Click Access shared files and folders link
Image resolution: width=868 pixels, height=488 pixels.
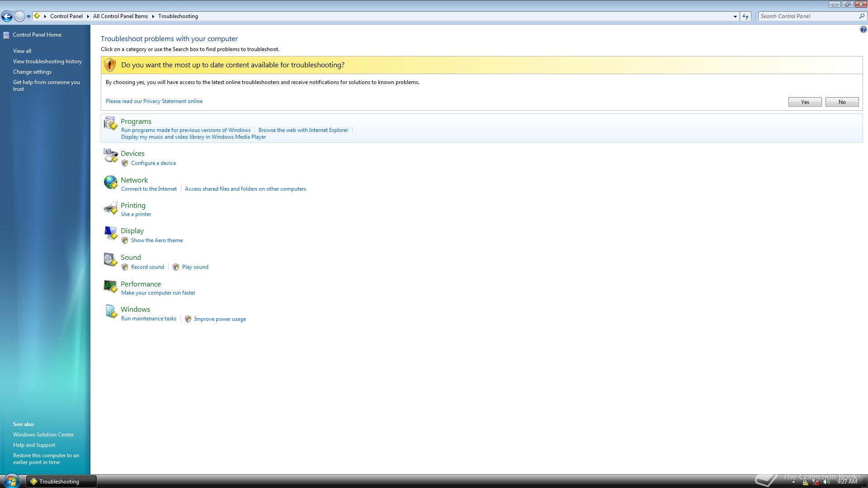[245, 189]
